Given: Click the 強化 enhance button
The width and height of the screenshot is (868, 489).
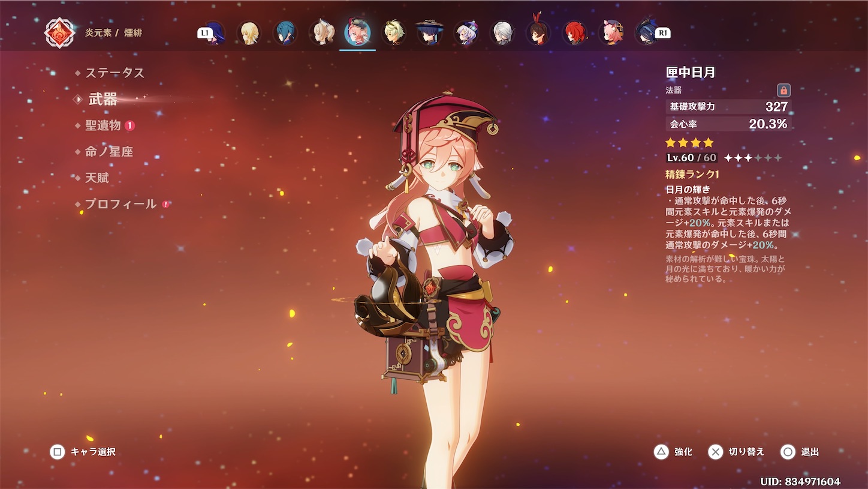Looking at the screenshot, I should tap(673, 452).
